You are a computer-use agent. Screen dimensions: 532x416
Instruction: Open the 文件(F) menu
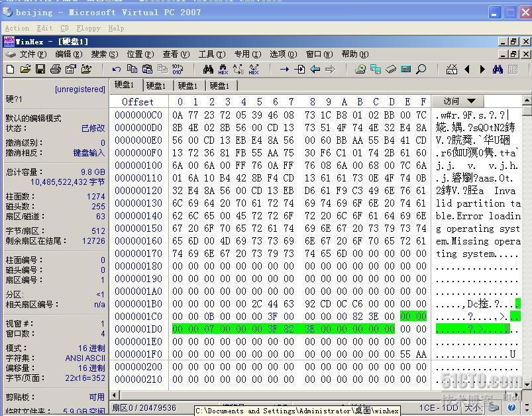pyautogui.click(x=32, y=54)
